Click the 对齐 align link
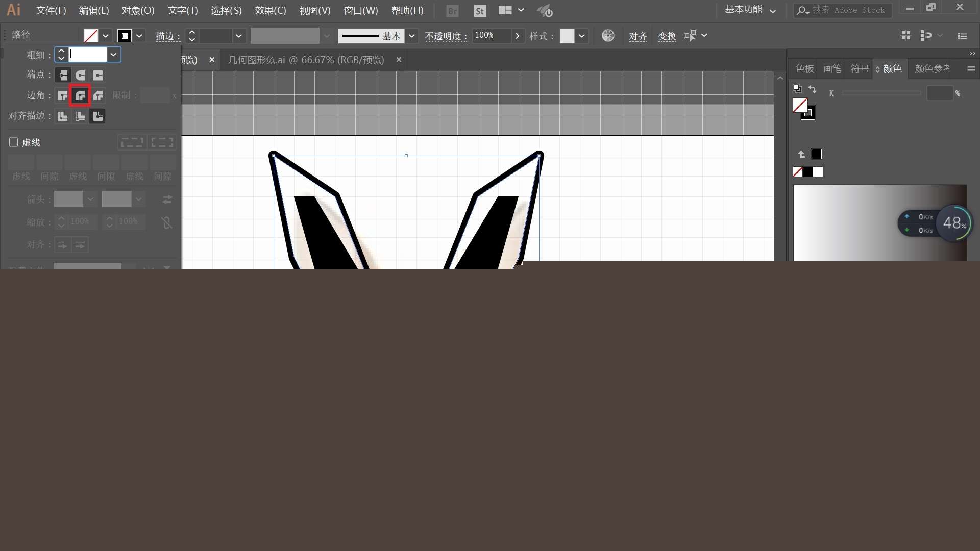 coord(638,36)
